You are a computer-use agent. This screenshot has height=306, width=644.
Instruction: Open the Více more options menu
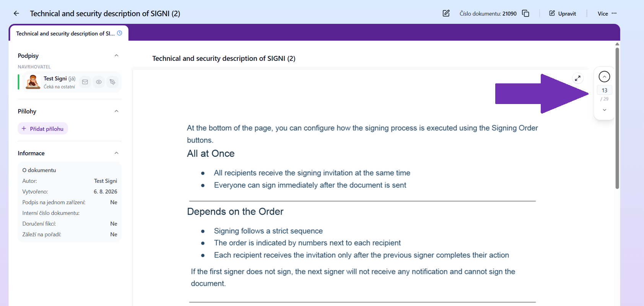[607, 13]
